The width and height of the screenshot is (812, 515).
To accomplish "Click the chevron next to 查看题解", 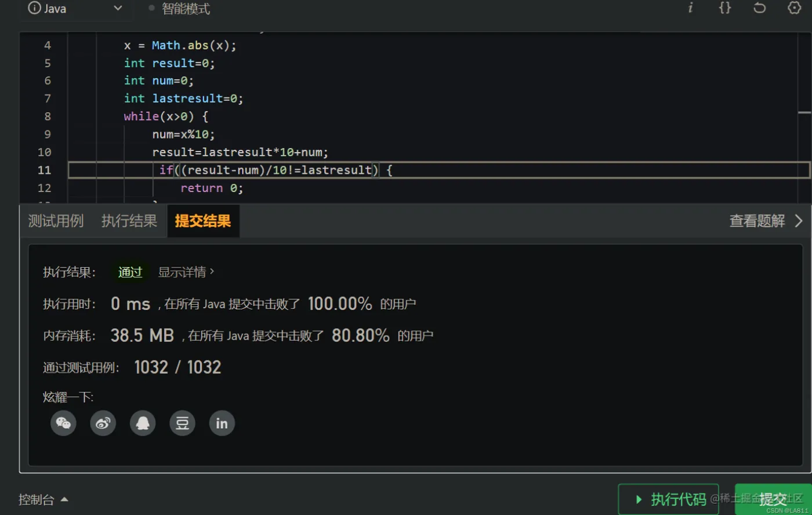I will 799,221.
